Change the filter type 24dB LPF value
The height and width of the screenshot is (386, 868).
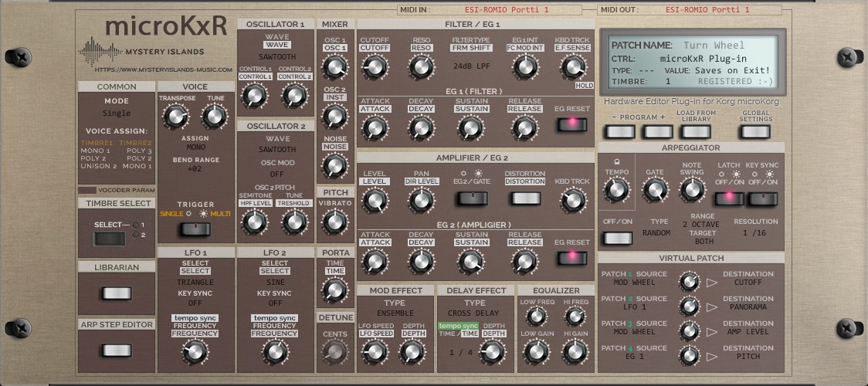tap(470, 66)
